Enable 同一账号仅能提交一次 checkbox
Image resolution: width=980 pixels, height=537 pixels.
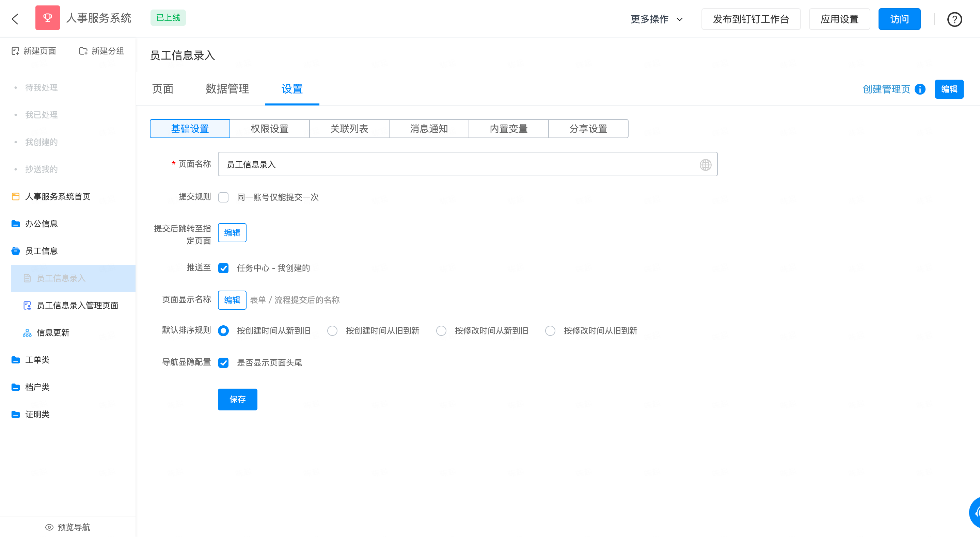223,197
